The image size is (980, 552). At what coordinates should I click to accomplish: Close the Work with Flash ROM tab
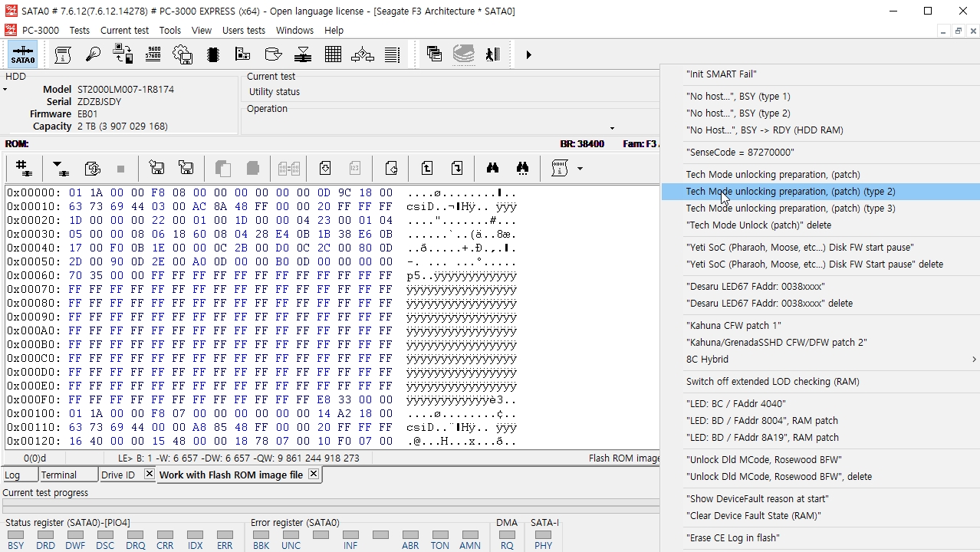tap(313, 475)
